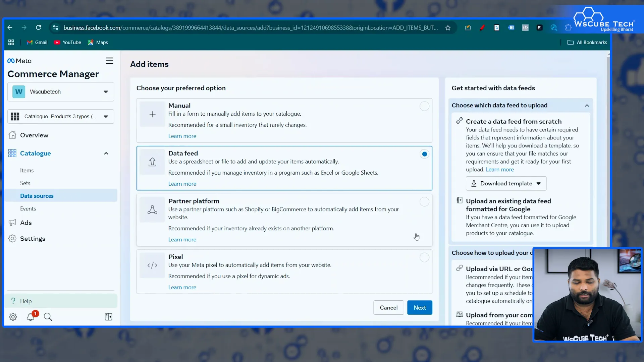
Task: Open Help in sidebar
Action: point(61,301)
